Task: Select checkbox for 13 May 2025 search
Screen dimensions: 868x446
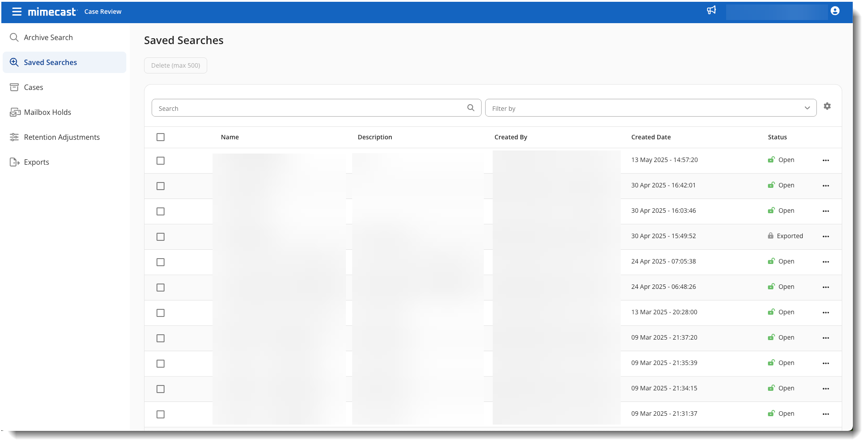Action: tap(161, 161)
